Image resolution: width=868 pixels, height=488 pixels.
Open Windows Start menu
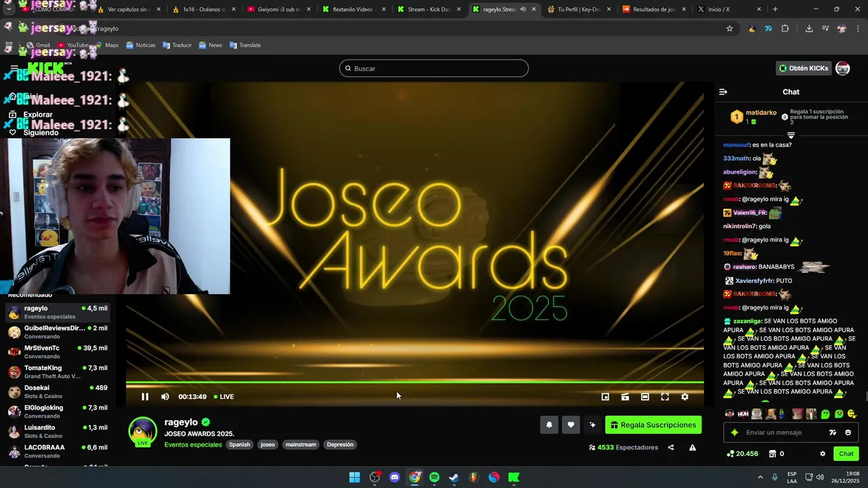[355, 477]
